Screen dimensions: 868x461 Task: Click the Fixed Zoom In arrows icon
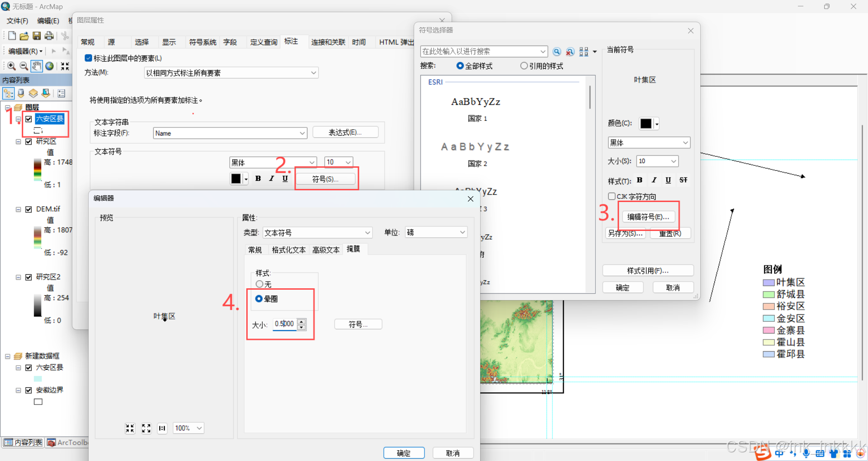coord(65,66)
